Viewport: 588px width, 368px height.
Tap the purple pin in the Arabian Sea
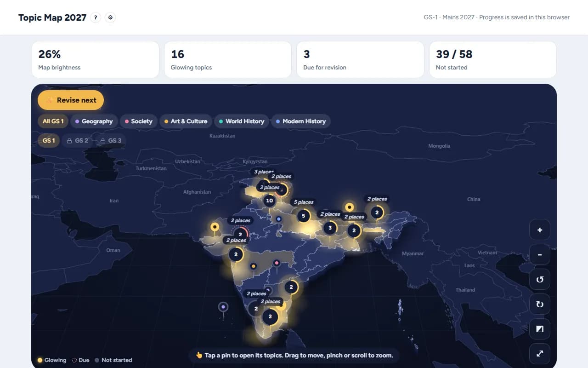223,307
